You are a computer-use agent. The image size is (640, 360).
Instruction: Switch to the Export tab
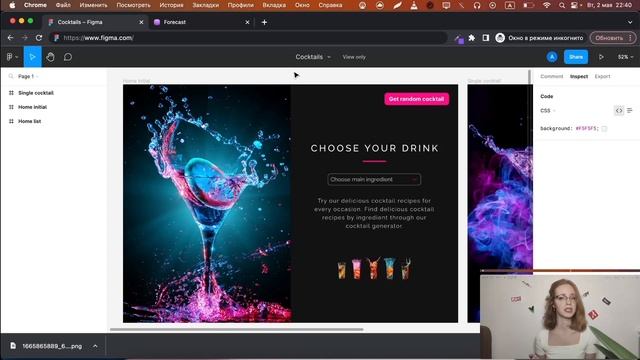click(602, 76)
